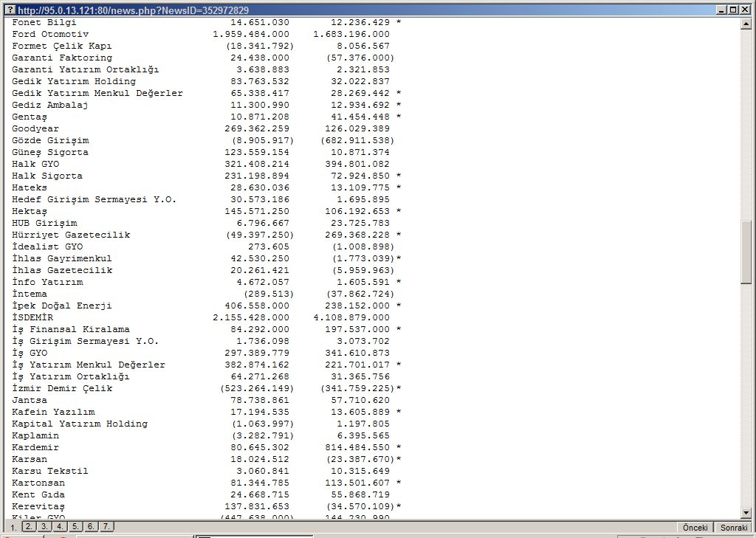
Task: Click the Gediz Ambalaj row name
Action: tap(50, 105)
